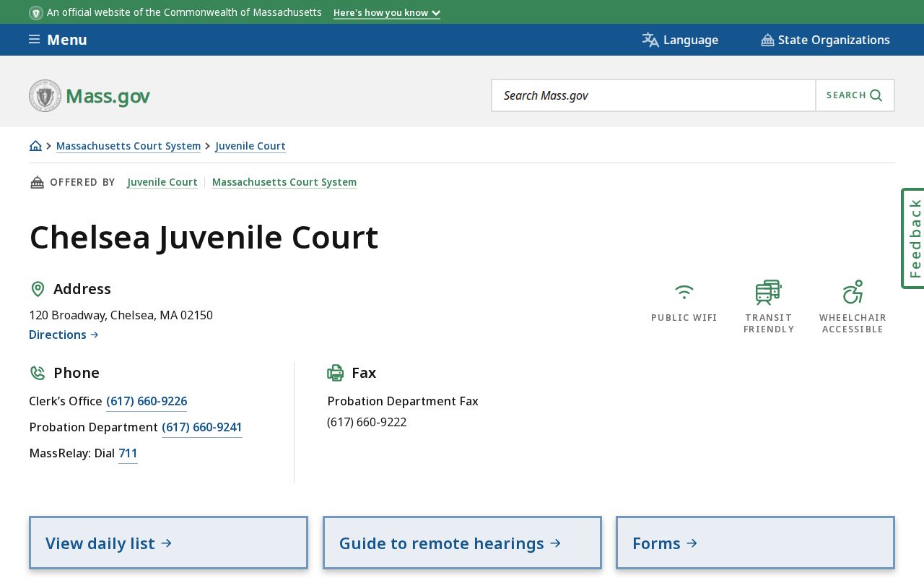This screenshot has height=578, width=924.
Task: Open the View daily list card
Action: point(168,543)
